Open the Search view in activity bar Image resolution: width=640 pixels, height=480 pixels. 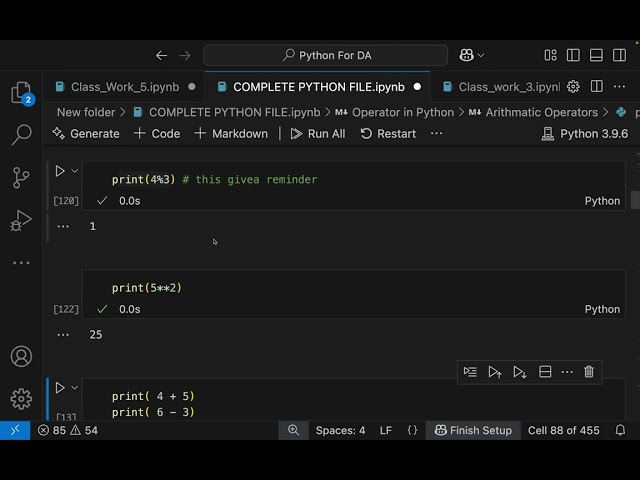pyautogui.click(x=21, y=135)
